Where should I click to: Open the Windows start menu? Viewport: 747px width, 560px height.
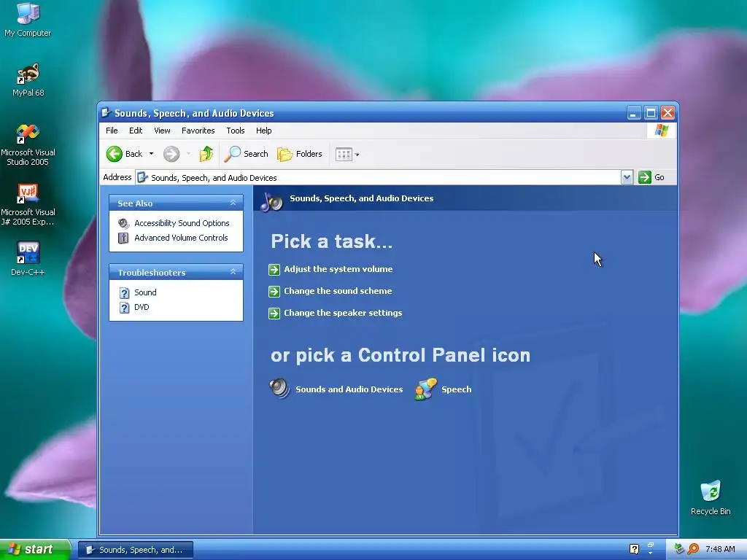coord(35,550)
